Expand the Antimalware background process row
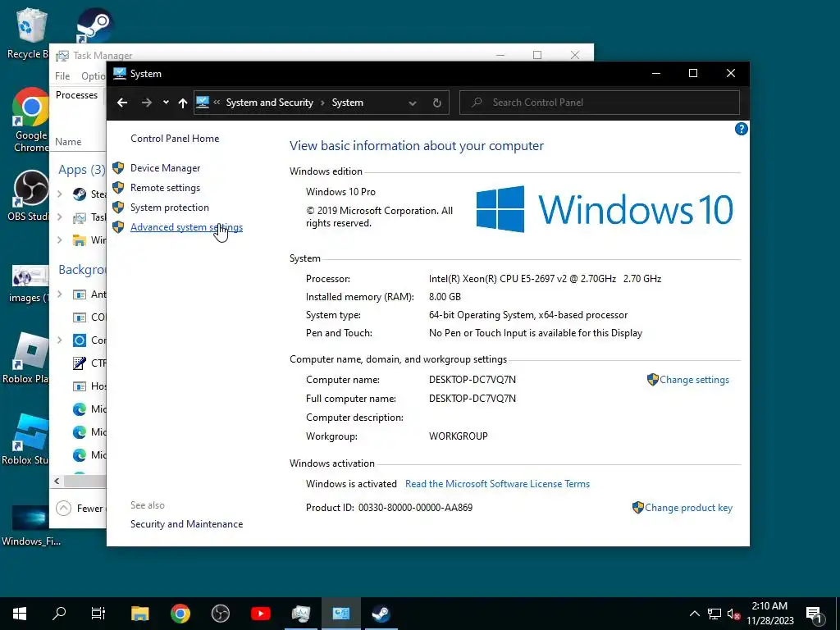 pos(59,294)
